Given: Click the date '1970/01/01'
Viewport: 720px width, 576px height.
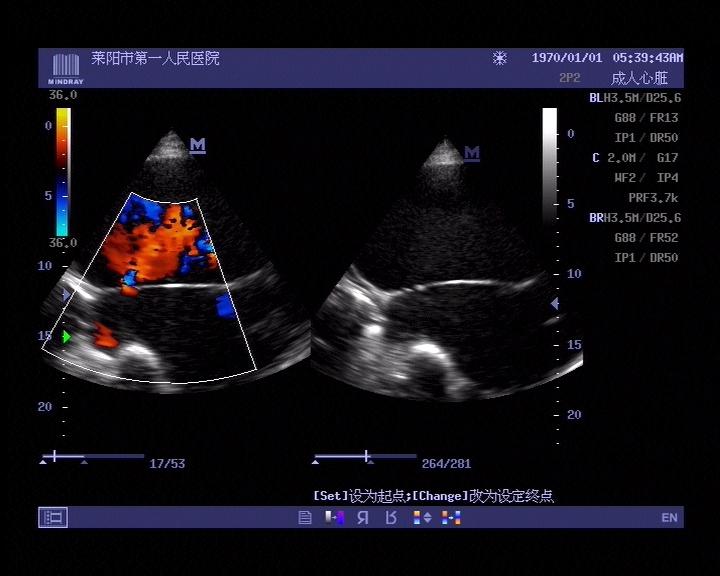Looking at the screenshot, I should point(567,58).
